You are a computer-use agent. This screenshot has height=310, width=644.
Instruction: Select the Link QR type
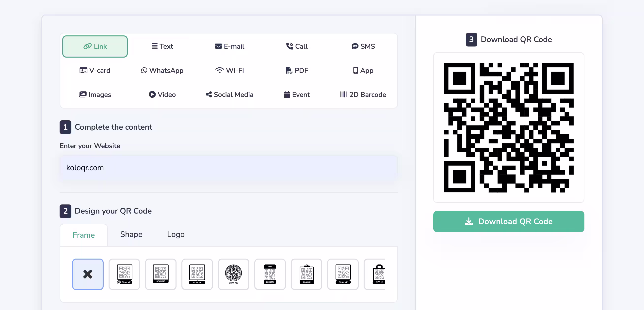coord(95,46)
